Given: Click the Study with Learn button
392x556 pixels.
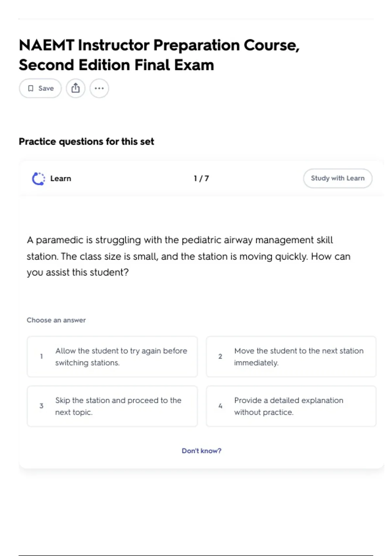Looking at the screenshot, I should pos(337,178).
